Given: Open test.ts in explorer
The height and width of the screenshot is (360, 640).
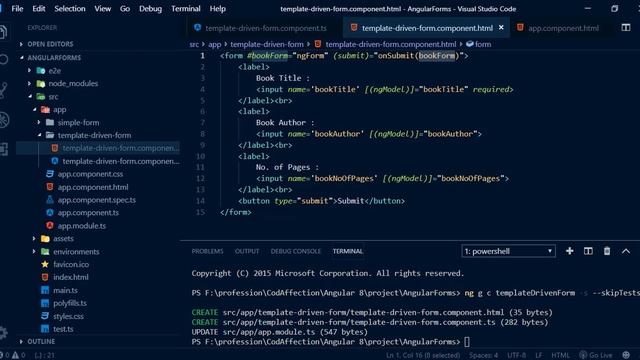Looking at the screenshot, I should (x=63, y=329).
